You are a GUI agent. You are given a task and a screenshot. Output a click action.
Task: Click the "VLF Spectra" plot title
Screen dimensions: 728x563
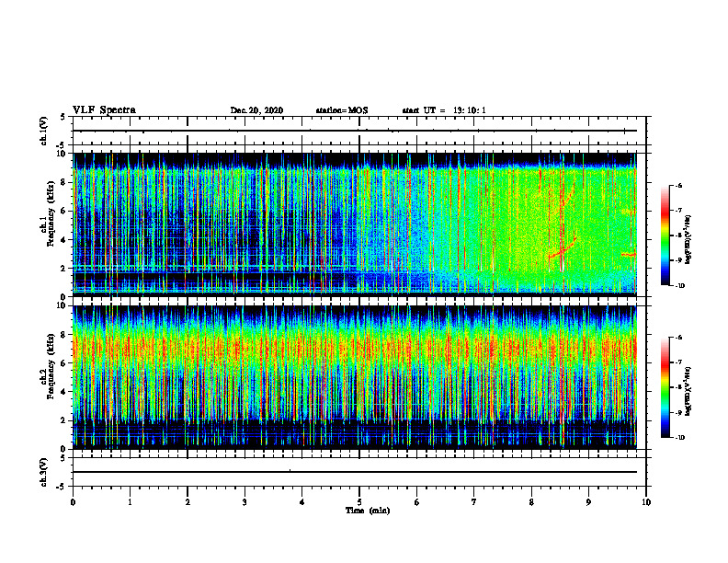[x=104, y=110]
